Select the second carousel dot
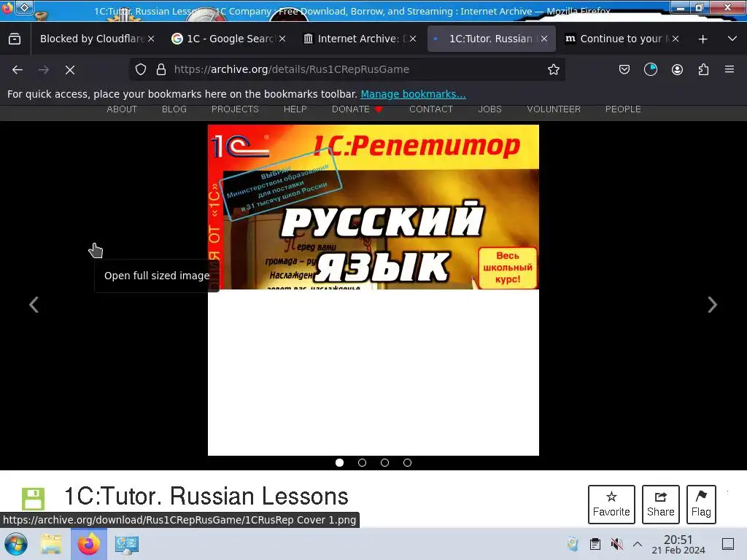 [x=362, y=462]
